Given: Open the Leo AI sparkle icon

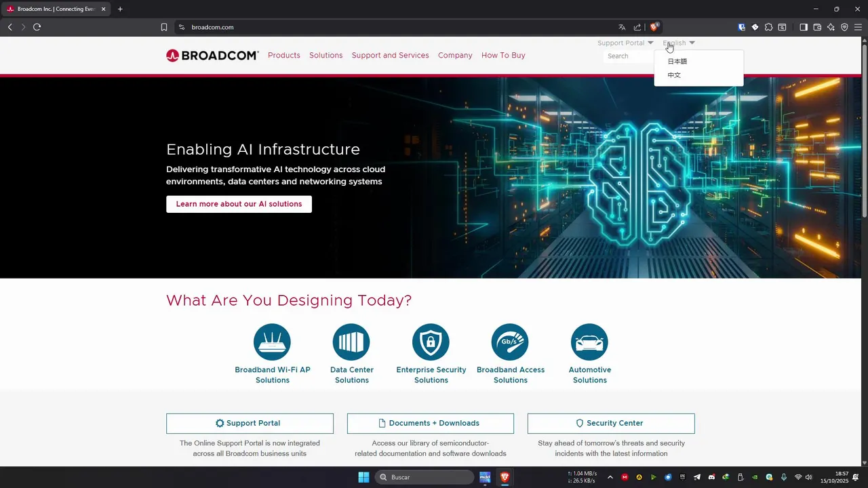Looking at the screenshot, I should point(831,27).
